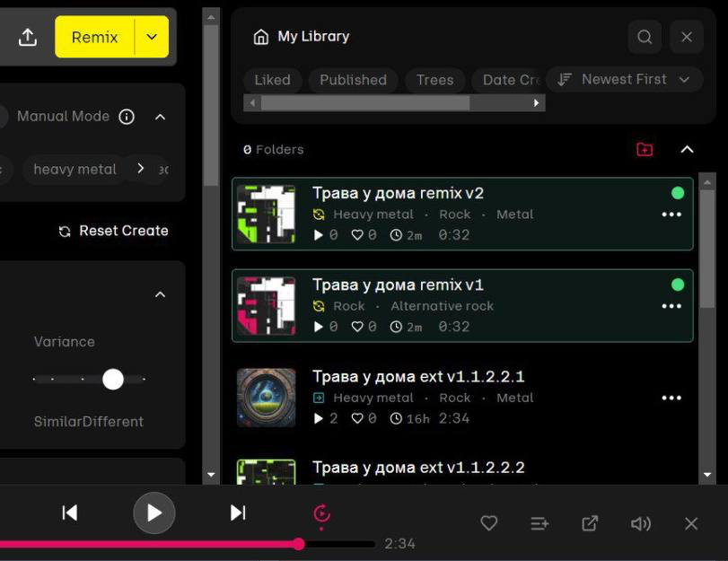Click the Metal tag on ext v1.1.2.2.1

click(515, 398)
